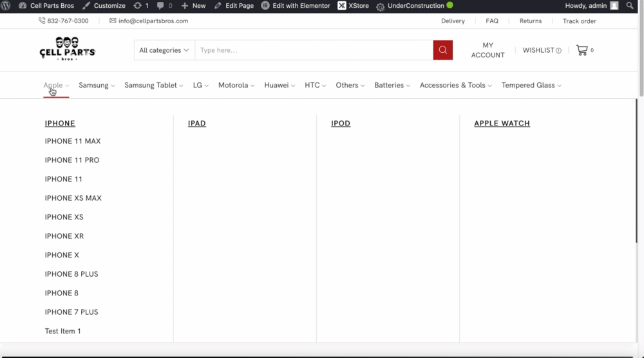
Task: Expand Others menu
Action: 350,86
